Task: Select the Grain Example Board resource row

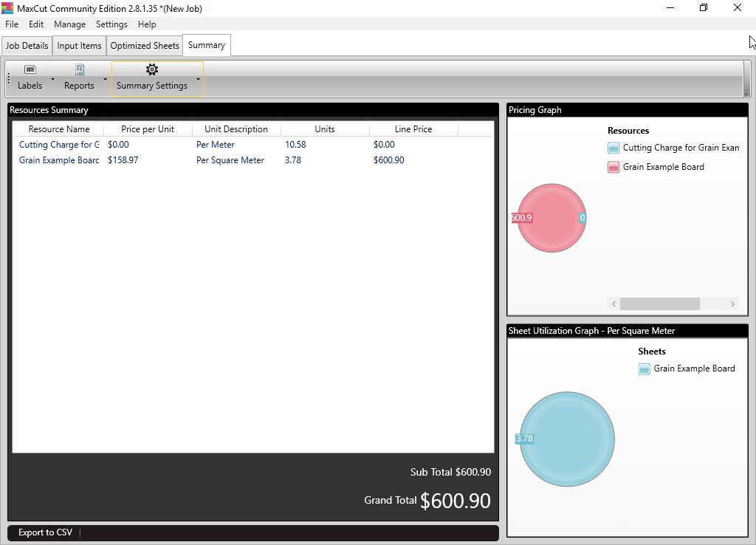Action: point(59,160)
